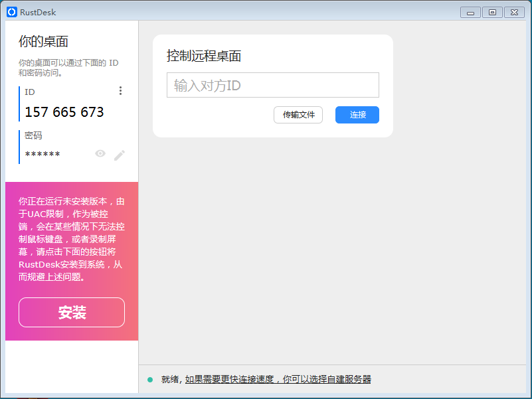Click the 安装 button in the pink panel
Viewport: 532px width, 399px height.
(x=72, y=313)
